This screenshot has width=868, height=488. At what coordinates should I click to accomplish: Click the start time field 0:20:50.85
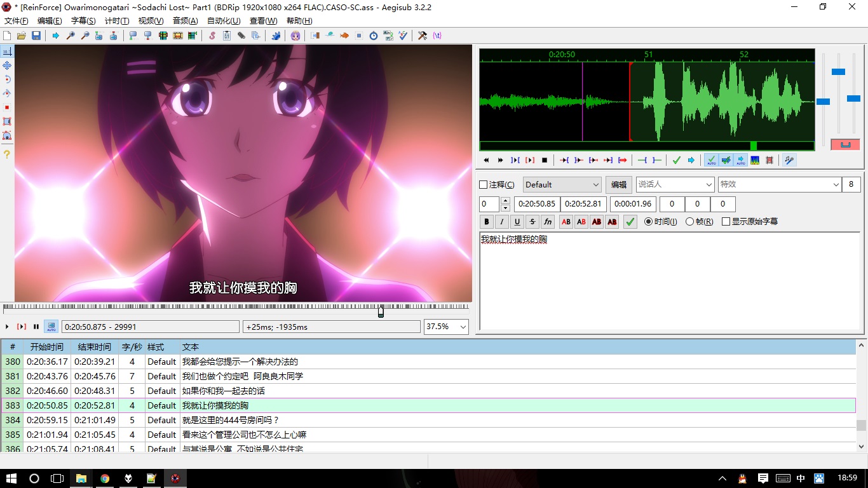pyautogui.click(x=537, y=204)
